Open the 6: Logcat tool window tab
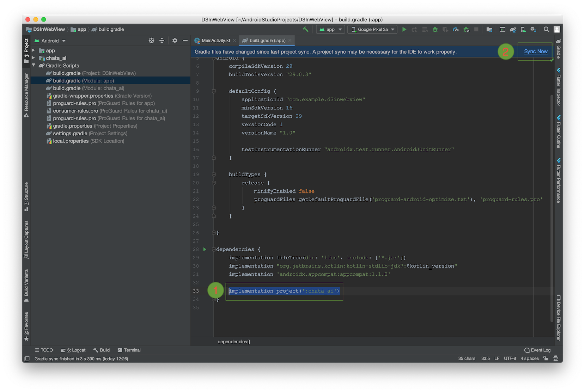 tap(73, 350)
